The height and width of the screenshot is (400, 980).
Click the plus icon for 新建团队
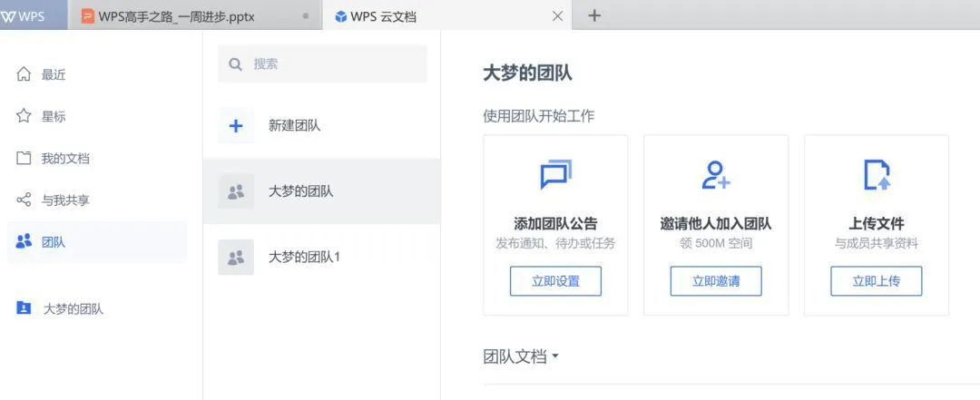(236, 126)
